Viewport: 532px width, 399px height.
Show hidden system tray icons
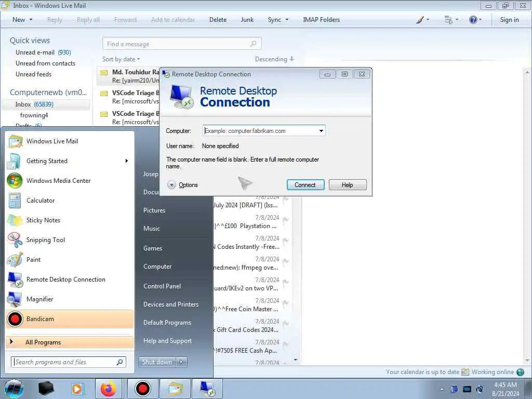(442, 389)
